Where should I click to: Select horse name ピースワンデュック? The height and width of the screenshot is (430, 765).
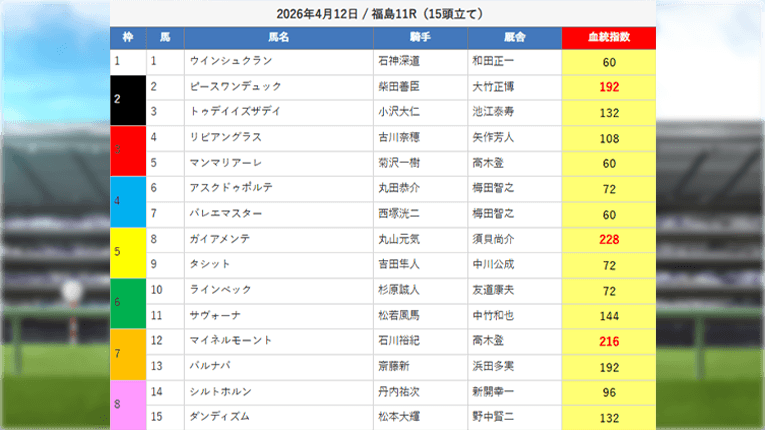tap(236, 86)
